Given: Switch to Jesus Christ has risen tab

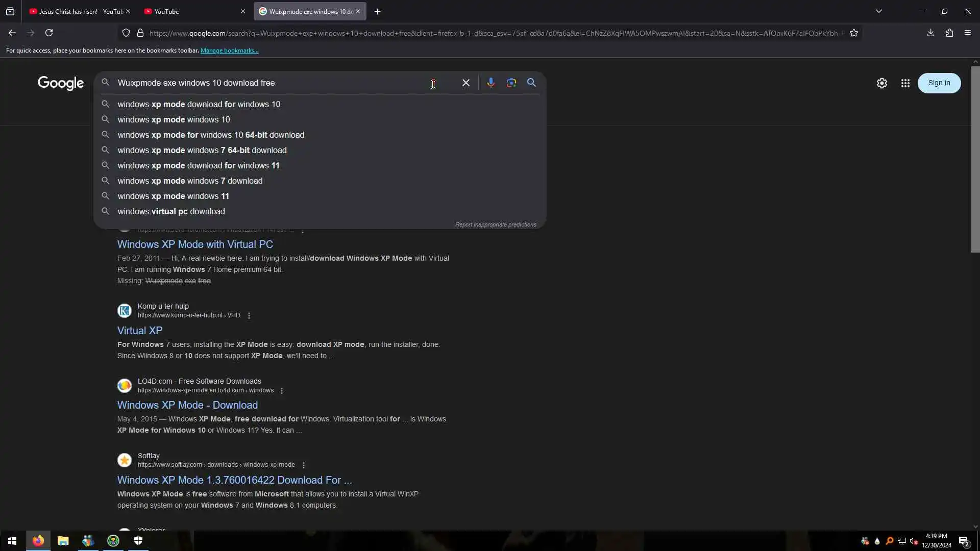Looking at the screenshot, I should click(x=77, y=11).
